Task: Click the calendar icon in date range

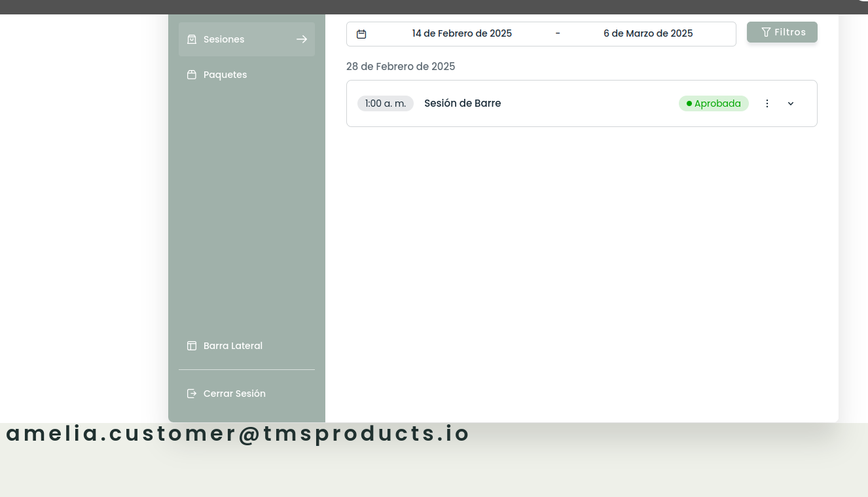Action: pyautogui.click(x=361, y=34)
